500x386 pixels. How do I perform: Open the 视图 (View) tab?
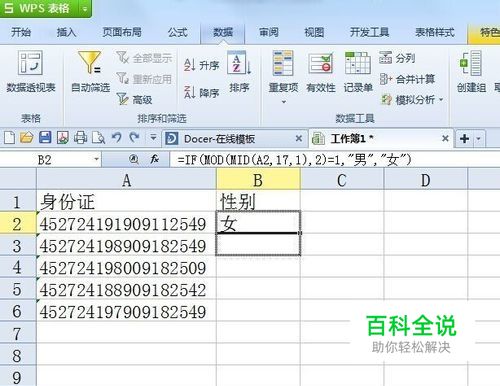click(314, 32)
